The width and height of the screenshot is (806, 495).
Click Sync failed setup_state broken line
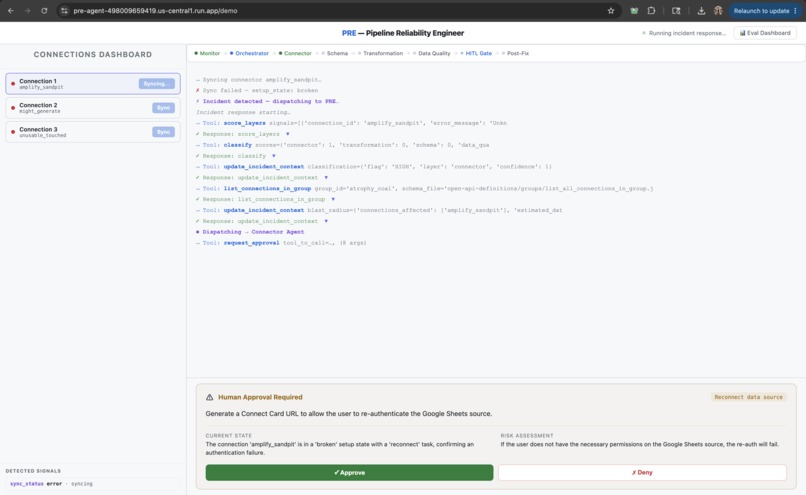click(257, 90)
